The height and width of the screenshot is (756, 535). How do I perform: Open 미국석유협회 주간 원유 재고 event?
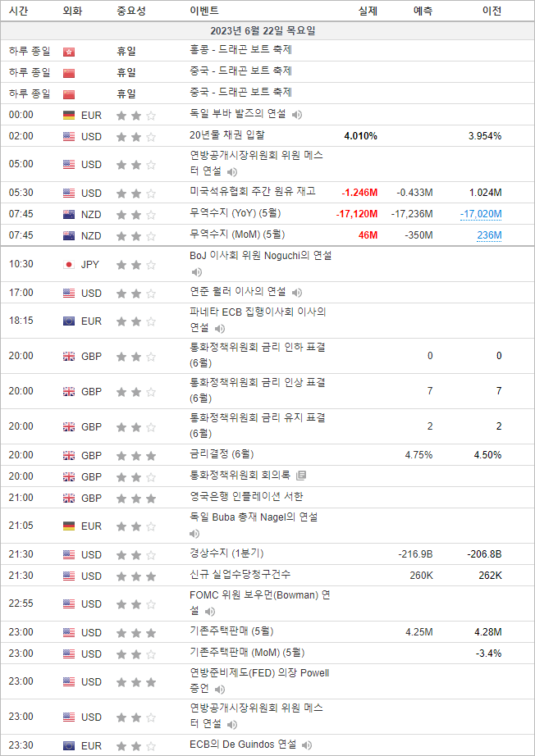click(253, 193)
